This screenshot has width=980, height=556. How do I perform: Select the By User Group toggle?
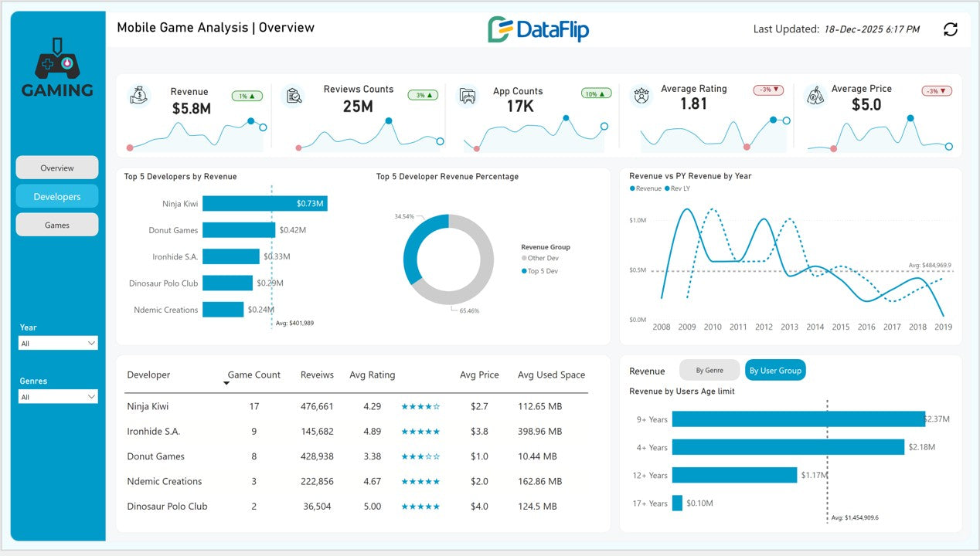click(774, 371)
